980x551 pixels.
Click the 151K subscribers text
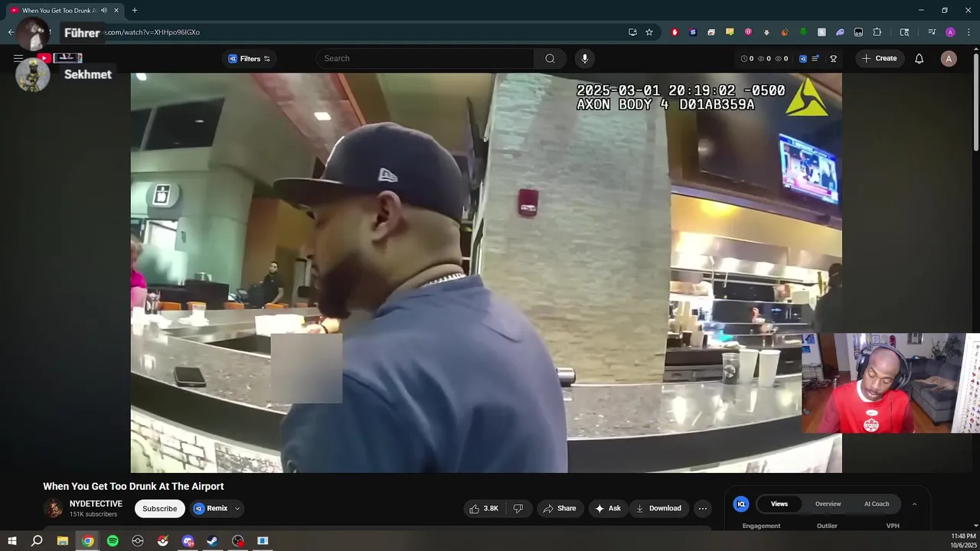[93, 514]
